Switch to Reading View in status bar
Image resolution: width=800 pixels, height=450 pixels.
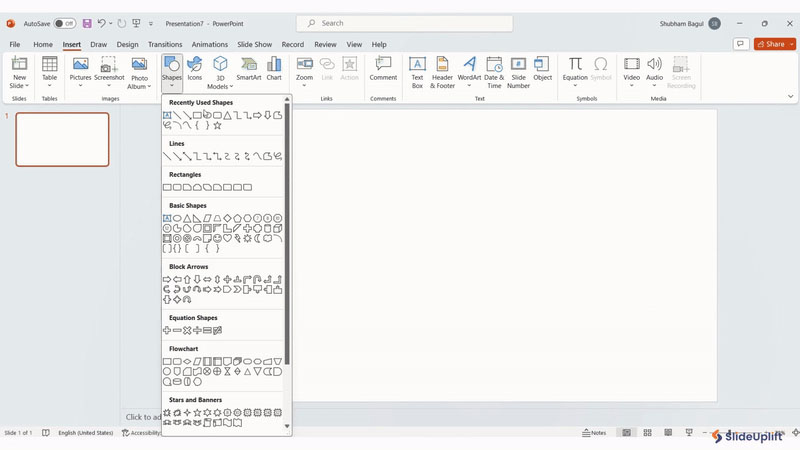point(668,433)
